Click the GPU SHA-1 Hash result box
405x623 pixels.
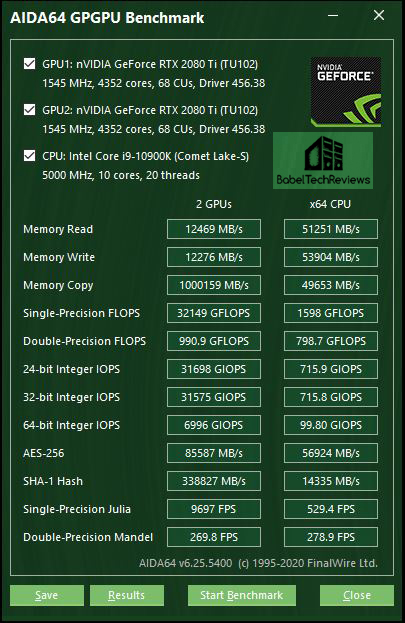coord(214,481)
